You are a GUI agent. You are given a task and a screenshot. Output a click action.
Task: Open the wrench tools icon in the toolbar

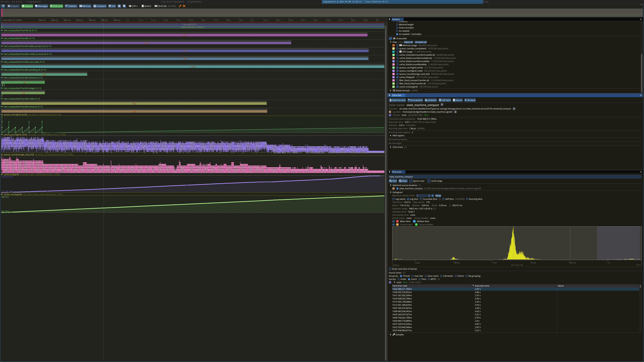pyautogui.click(x=119, y=6)
